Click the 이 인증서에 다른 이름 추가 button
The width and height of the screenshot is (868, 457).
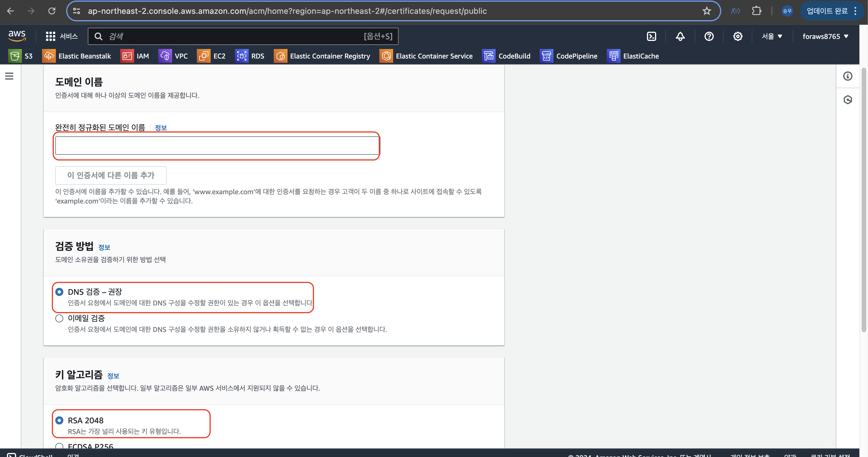click(x=111, y=175)
